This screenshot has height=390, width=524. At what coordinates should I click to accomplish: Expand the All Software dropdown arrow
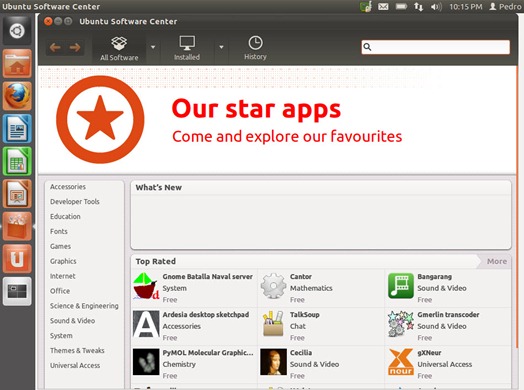pyautogui.click(x=153, y=47)
